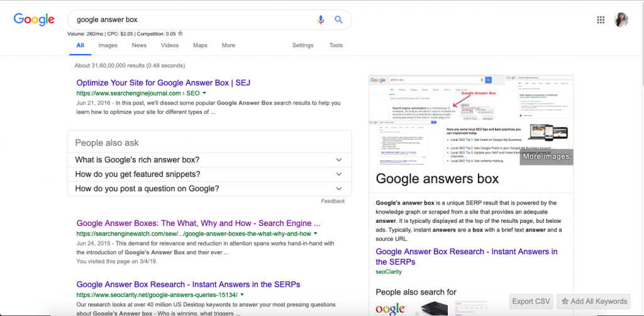Screen dimensions: 644x316
Task: Select the All results tab
Action: pos(80,45)
